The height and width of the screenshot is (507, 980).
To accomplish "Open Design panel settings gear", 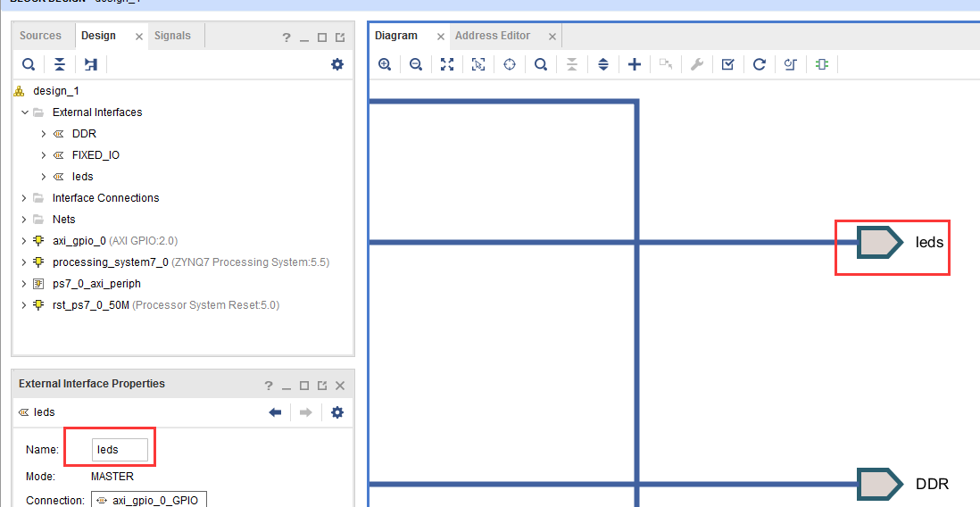I will [337, 63].
